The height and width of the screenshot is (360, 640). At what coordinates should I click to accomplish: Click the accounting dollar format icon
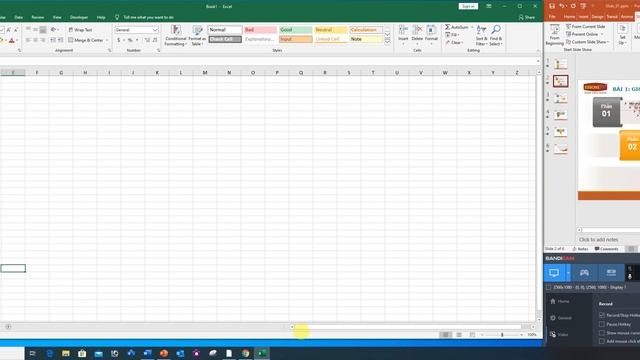(119, 40)
